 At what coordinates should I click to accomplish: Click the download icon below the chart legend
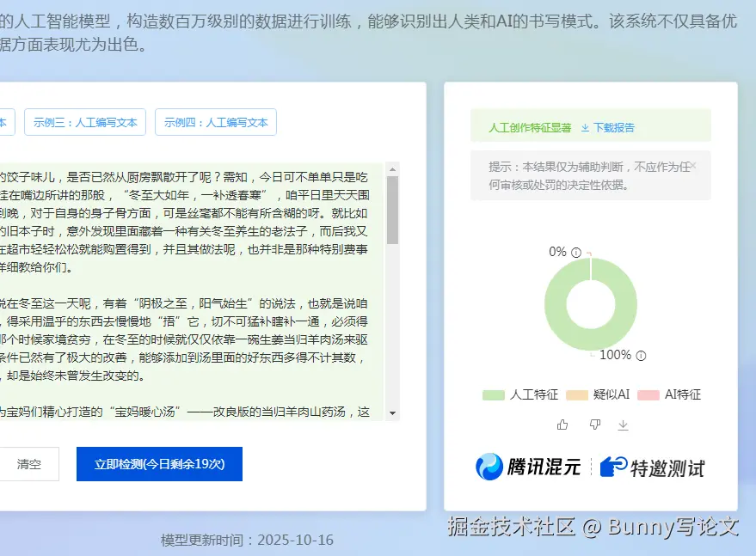pos(623,425)
